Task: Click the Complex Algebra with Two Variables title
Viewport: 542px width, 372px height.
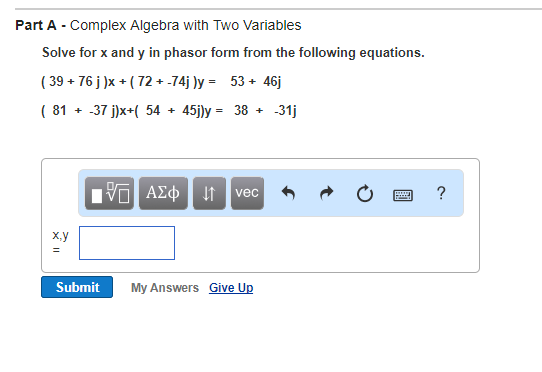Action: click(186, 25)
